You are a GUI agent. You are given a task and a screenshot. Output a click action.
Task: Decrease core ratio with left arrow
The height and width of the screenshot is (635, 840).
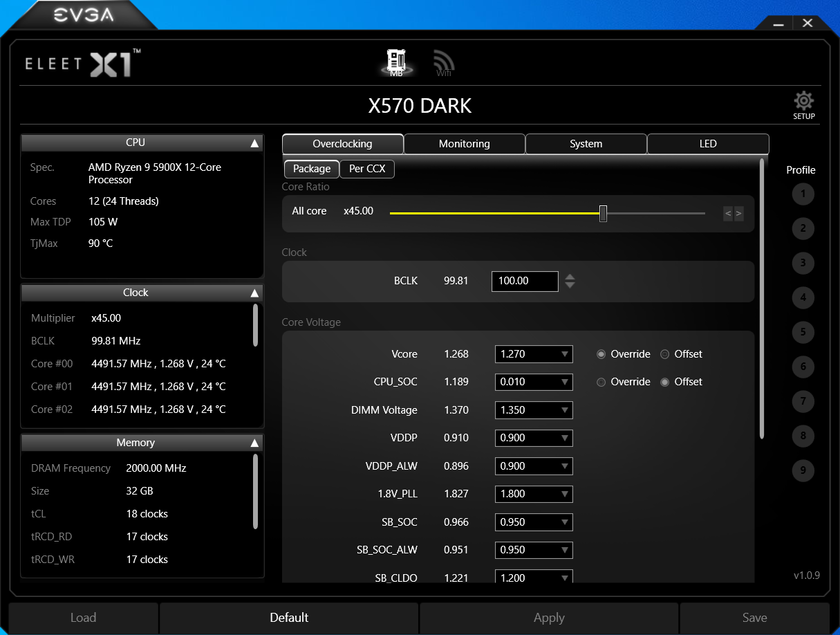728,214
